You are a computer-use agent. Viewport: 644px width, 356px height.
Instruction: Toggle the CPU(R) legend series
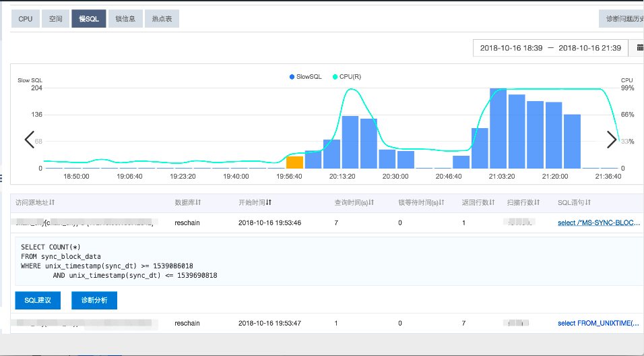(347, 77)
